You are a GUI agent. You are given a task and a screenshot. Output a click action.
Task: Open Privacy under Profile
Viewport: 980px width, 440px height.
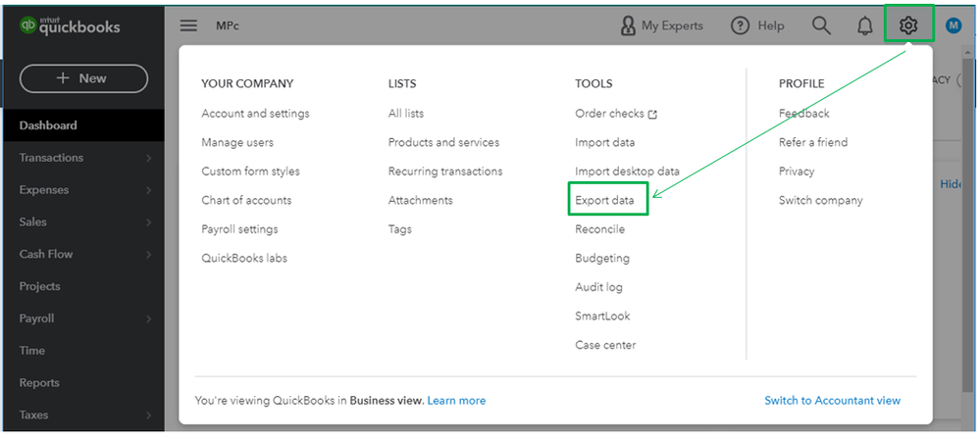pos(797,171)
